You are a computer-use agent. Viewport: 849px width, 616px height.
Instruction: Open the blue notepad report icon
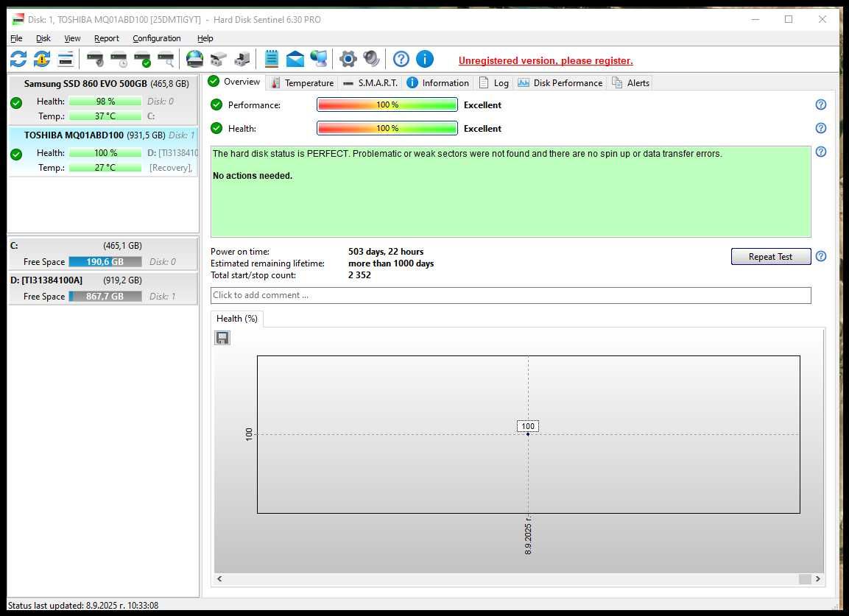pyautogui.click(x=271, y=59)
